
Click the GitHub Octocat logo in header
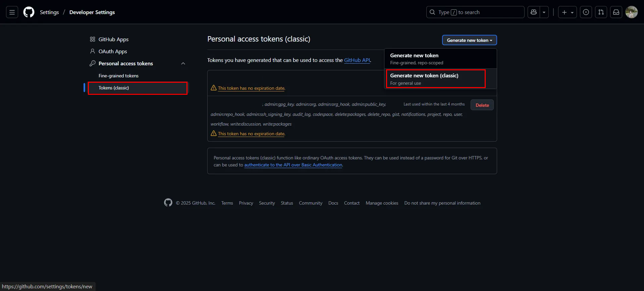coord(29,12)
